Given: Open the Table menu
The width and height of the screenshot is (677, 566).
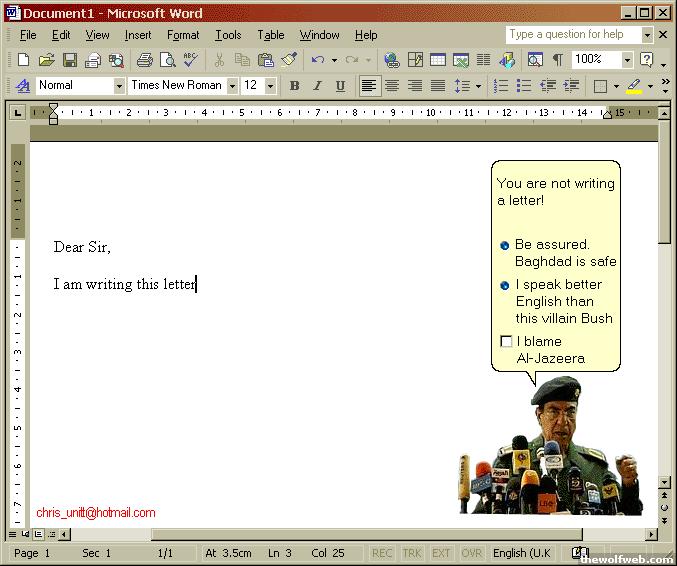Looking at the screenshot, I should (270, 35).
